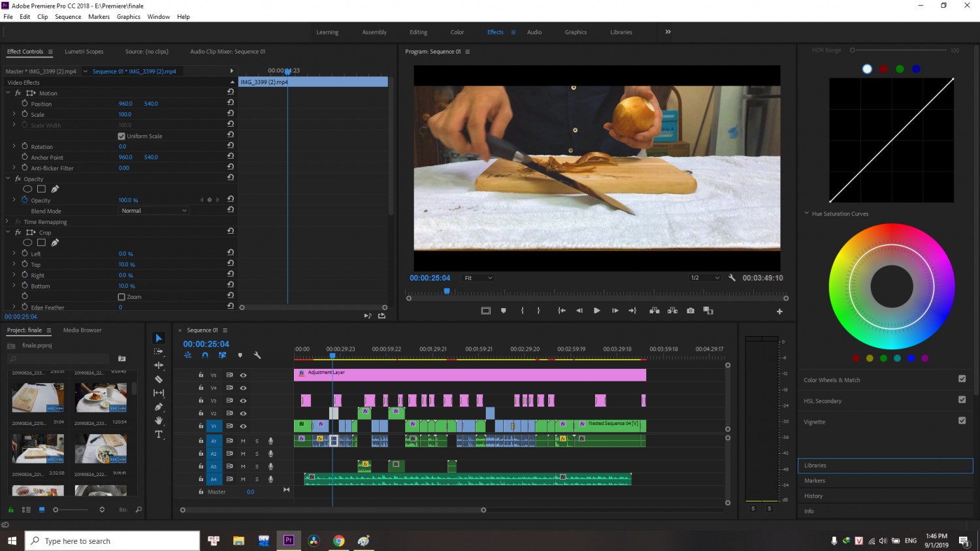This screenshot has width=980, height=551.
Task: Select the Razor tool
Action: 159,379
